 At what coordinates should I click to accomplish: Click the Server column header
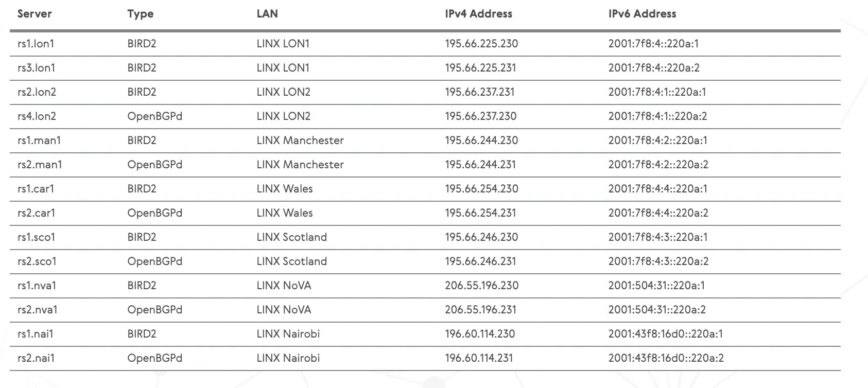(34, 14)
